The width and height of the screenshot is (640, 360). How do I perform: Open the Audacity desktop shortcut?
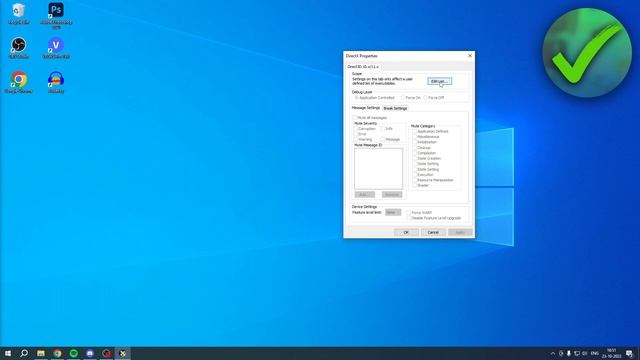click(x=56, y=82)
